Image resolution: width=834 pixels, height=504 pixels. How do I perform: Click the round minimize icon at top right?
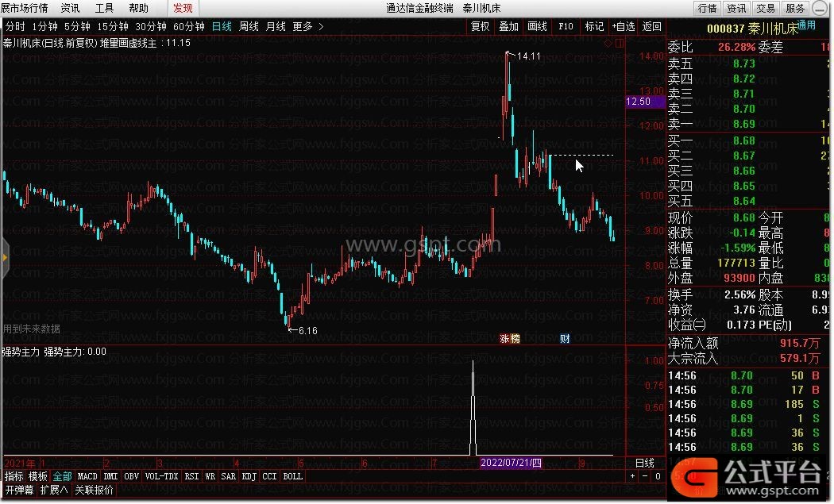pos(819,8)
